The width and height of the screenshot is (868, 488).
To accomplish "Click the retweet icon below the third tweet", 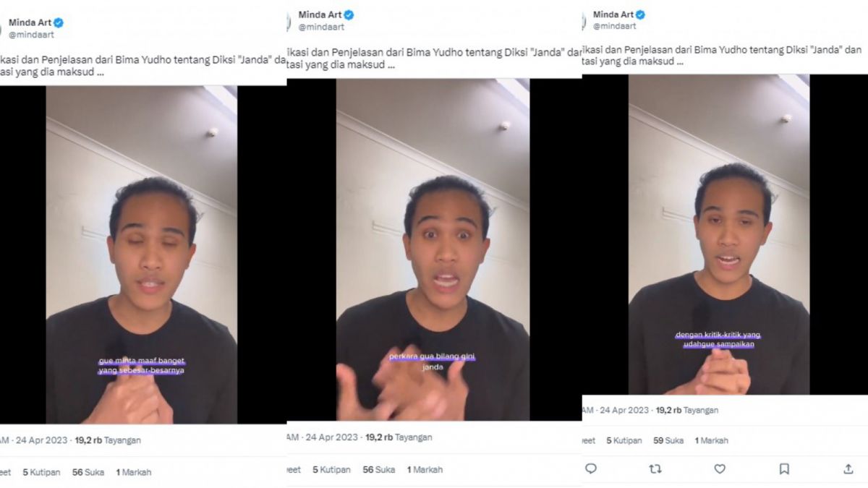I will click(657, 469).
